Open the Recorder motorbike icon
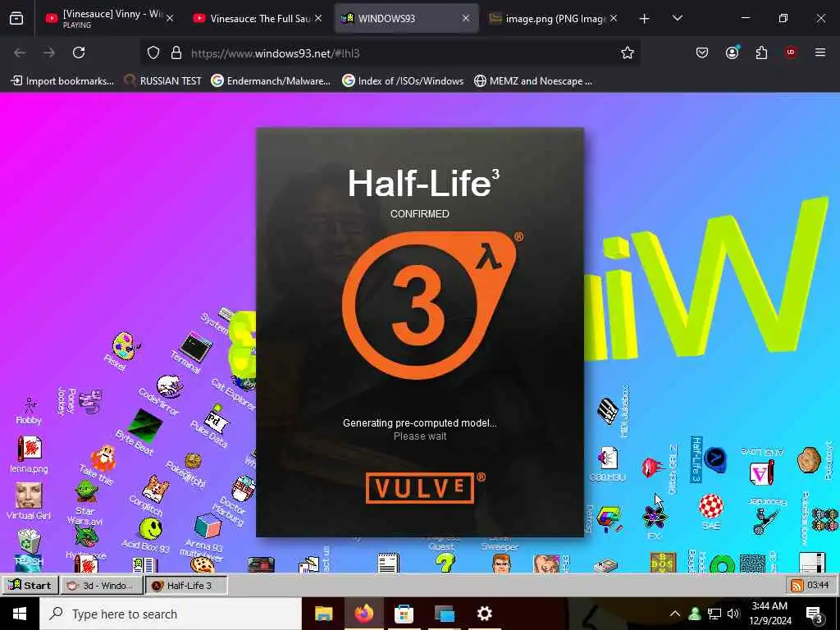 click(765, 521)
